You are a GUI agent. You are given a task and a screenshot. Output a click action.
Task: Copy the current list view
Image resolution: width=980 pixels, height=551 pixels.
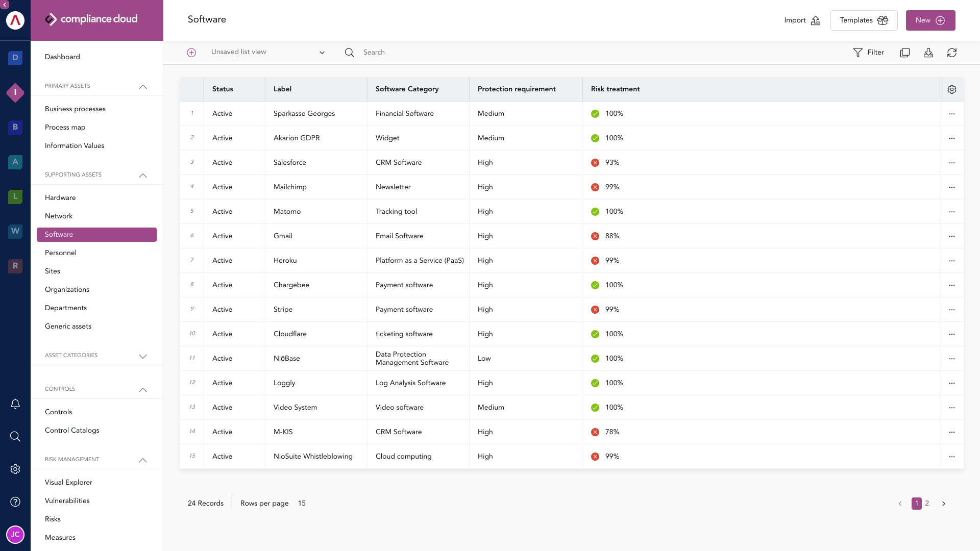pyautogui.click(x=905, y=53)
